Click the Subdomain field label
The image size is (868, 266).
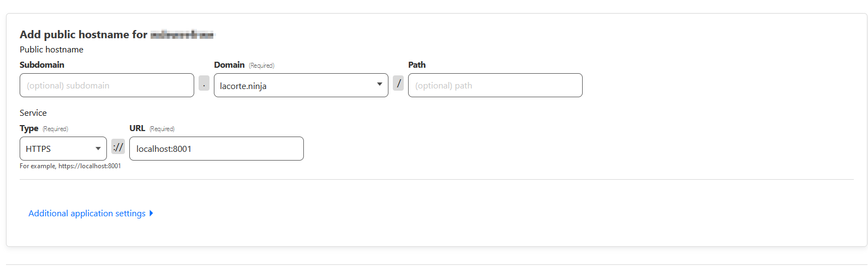[x=42, y=64]
